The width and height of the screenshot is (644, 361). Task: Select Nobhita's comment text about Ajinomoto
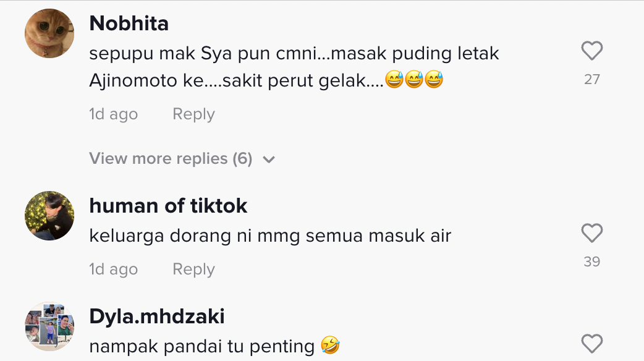266,67
